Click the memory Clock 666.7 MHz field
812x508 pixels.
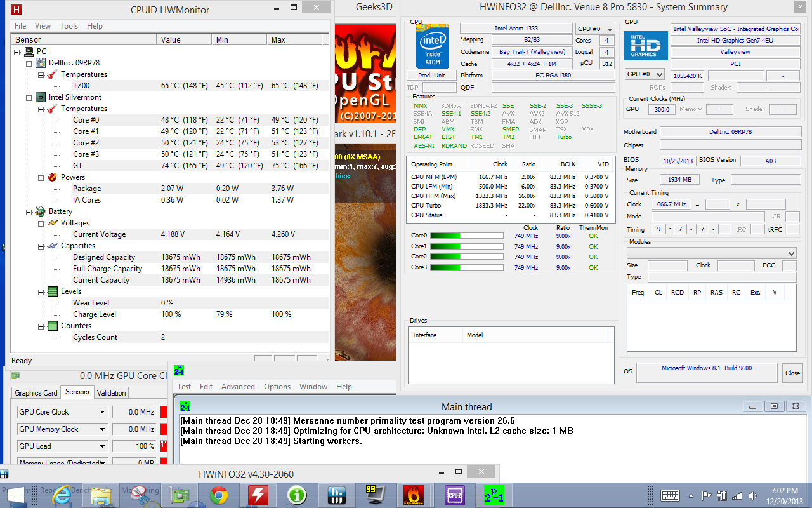[671, 204]
